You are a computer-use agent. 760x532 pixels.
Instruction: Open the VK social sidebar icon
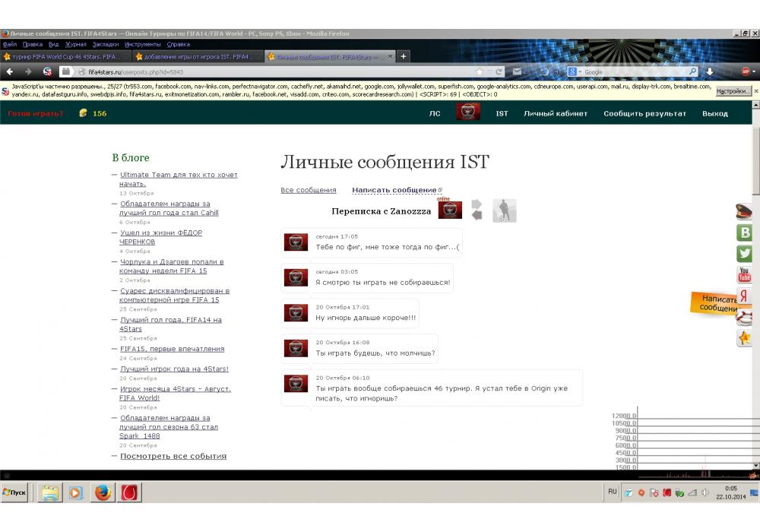click(745, 233)
